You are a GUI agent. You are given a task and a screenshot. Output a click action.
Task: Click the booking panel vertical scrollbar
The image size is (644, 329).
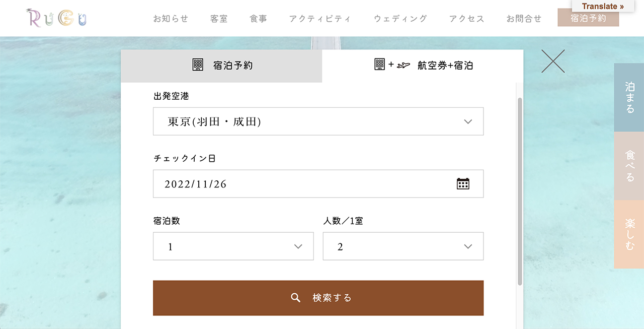(x=520, y=191)
